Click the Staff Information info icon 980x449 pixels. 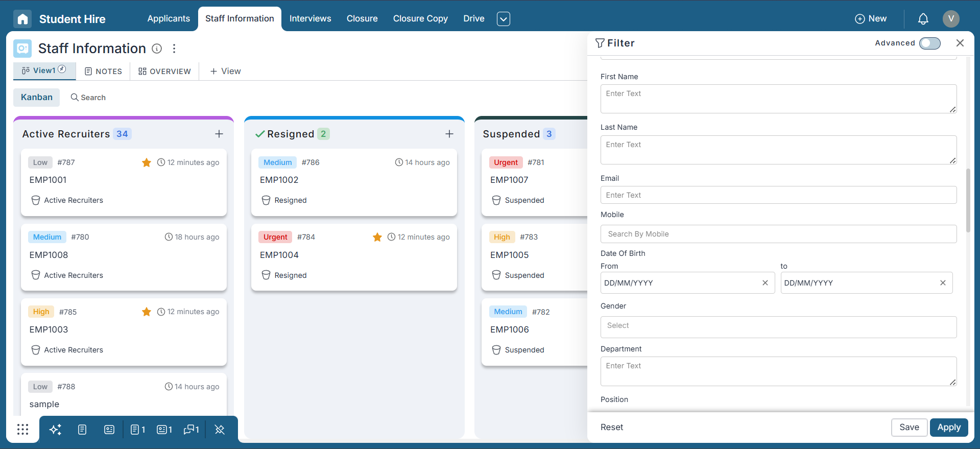[157, 49]
